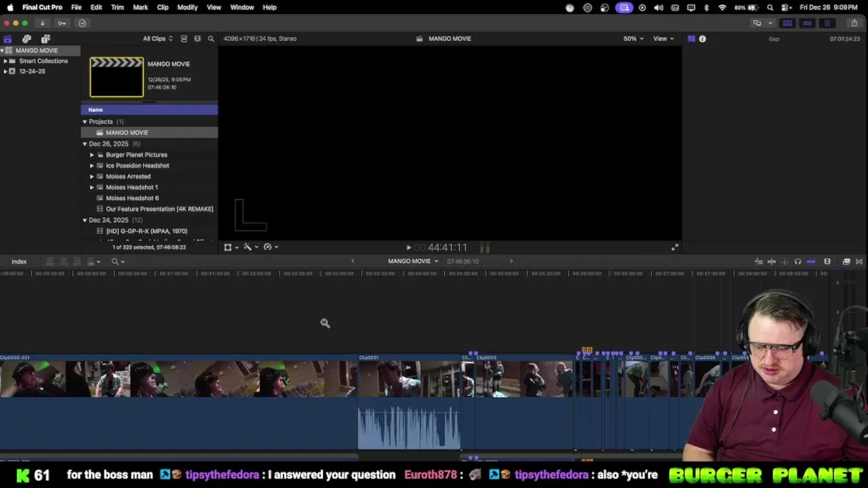Show the Video inspector purple icon
Image resolution: width=868 pixels, height=488 pixels.
coord(691,39)
